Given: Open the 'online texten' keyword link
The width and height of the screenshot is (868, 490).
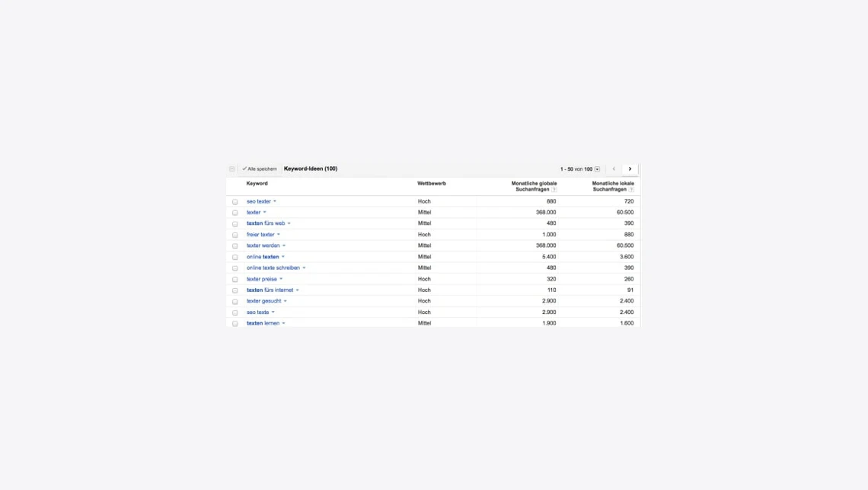Looking at the screenshot, I should click(263, 257).
